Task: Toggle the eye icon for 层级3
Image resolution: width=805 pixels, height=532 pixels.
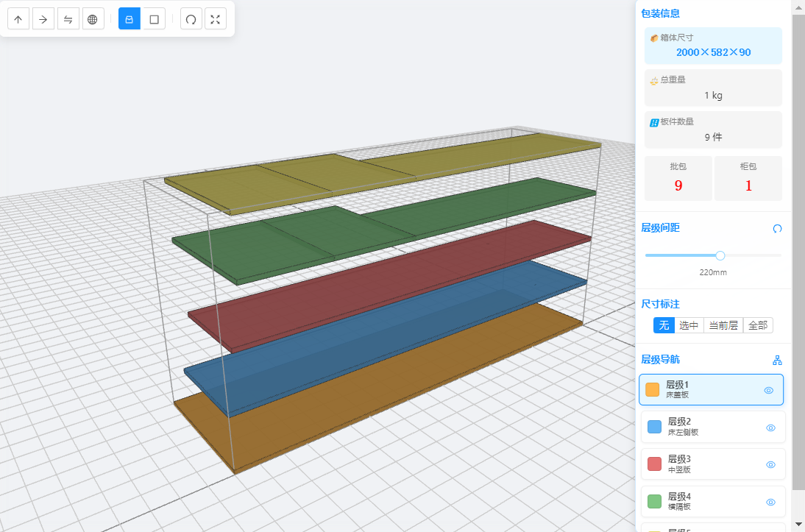Action: pyautogui.click(x=770, y=464)
